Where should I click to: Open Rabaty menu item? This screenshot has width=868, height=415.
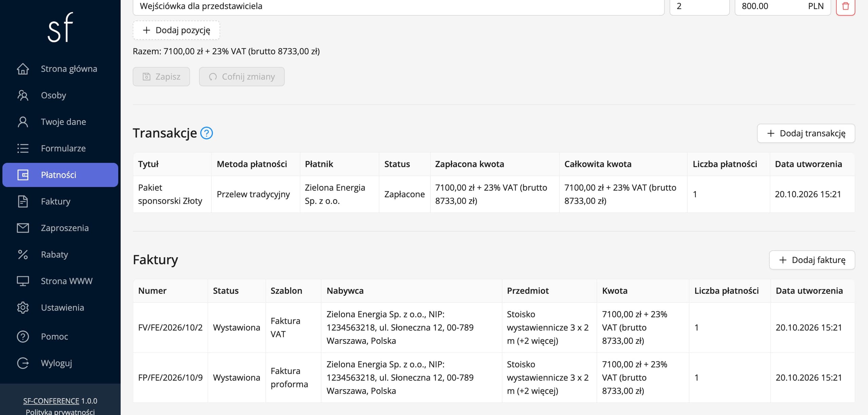[60, 254]
